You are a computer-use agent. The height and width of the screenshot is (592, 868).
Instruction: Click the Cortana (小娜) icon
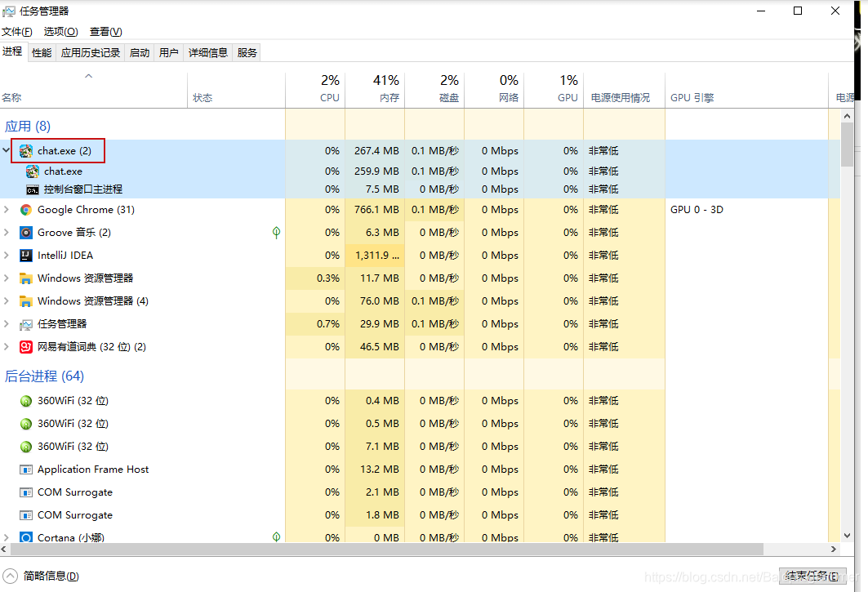pyautogui.click(x=26, y=537)
